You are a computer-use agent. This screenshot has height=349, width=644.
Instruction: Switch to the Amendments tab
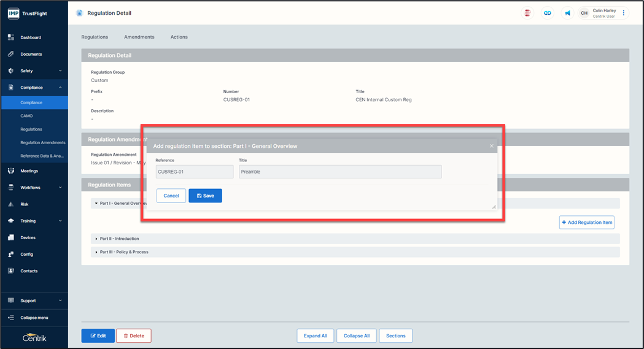click(x=139, y=37)
